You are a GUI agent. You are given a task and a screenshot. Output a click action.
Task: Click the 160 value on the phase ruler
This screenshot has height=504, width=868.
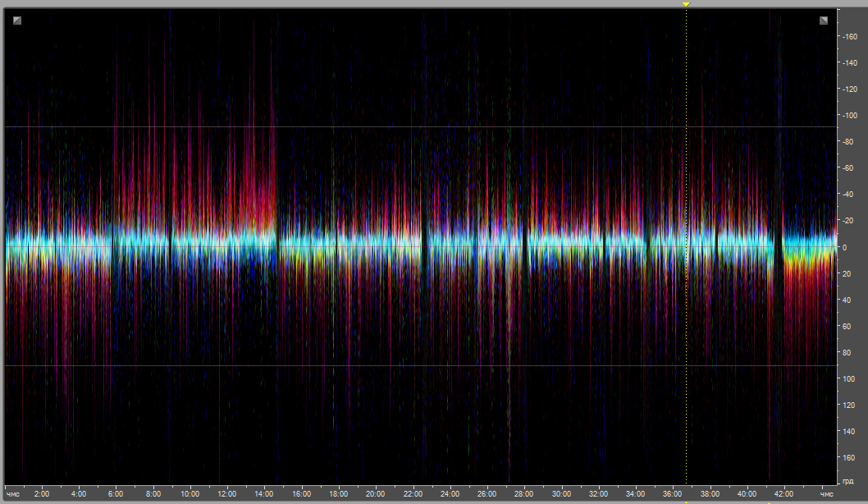pyautogui.click(x=850, y=457)
